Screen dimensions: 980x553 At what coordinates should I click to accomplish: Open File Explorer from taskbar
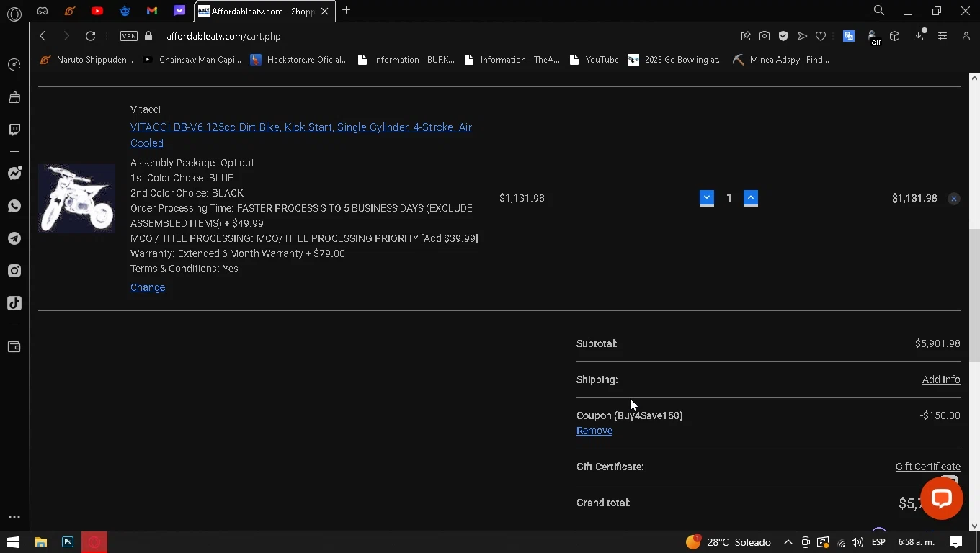click(40, 542)
